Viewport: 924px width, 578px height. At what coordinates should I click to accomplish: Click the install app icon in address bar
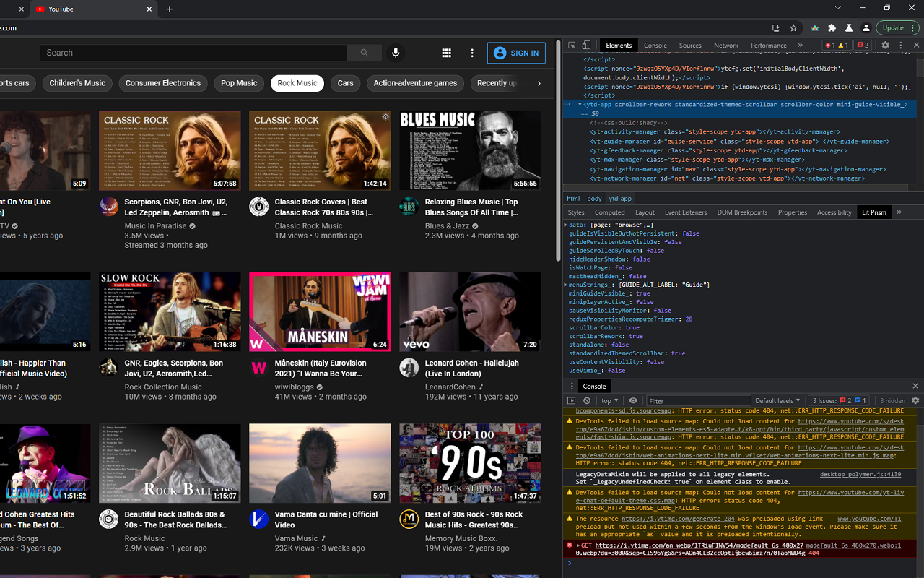tap(777, 28)
